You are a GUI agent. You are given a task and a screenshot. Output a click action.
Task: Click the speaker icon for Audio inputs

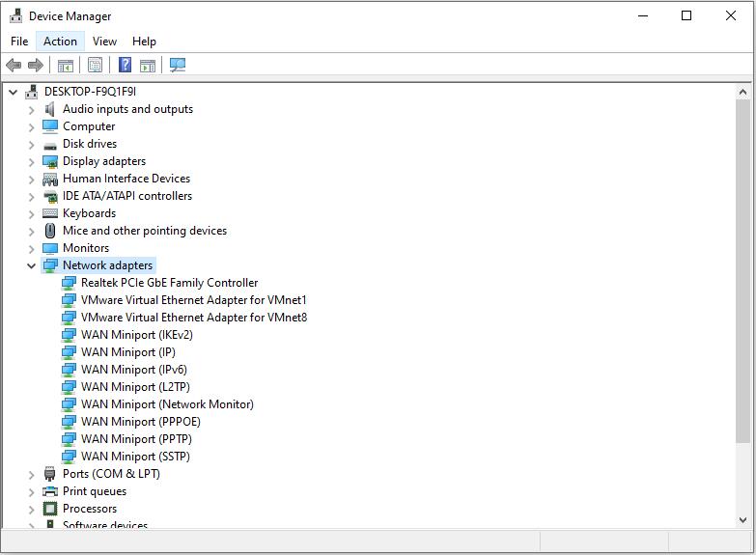[x=49, y=109]
